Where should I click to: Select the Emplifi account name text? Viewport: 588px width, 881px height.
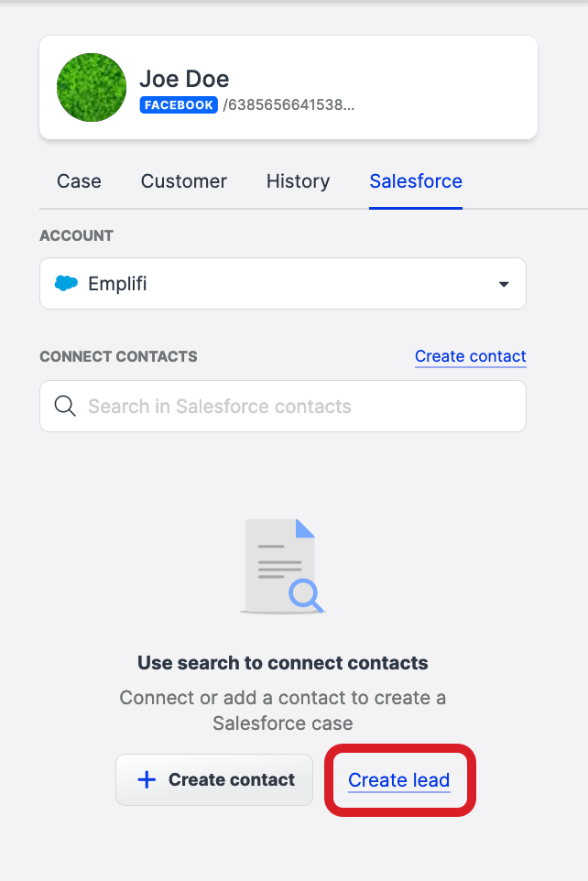(x=114, y=283)
